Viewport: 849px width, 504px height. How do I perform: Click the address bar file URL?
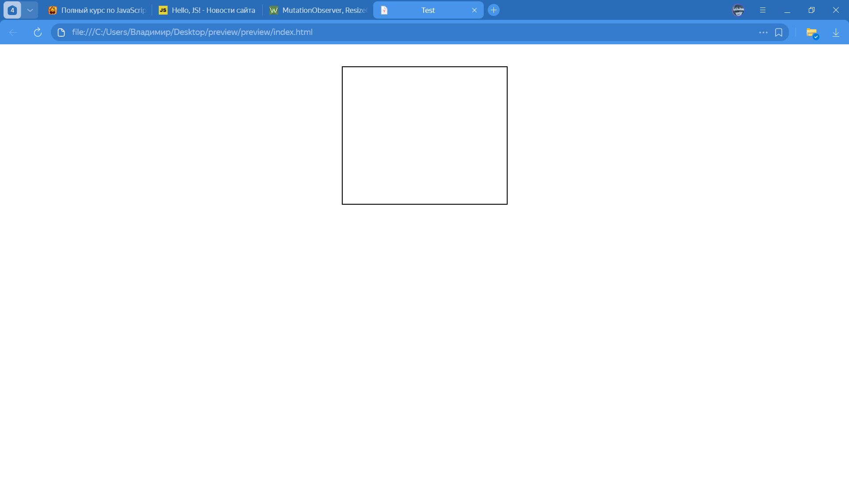tap(192, 32)
